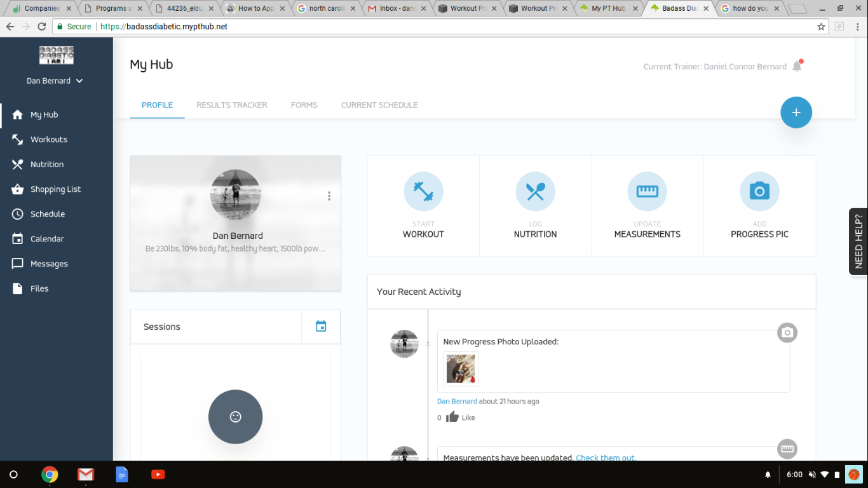Click the Add Progress Pic camera icon
868x488 pixels.
pos(759,191)
